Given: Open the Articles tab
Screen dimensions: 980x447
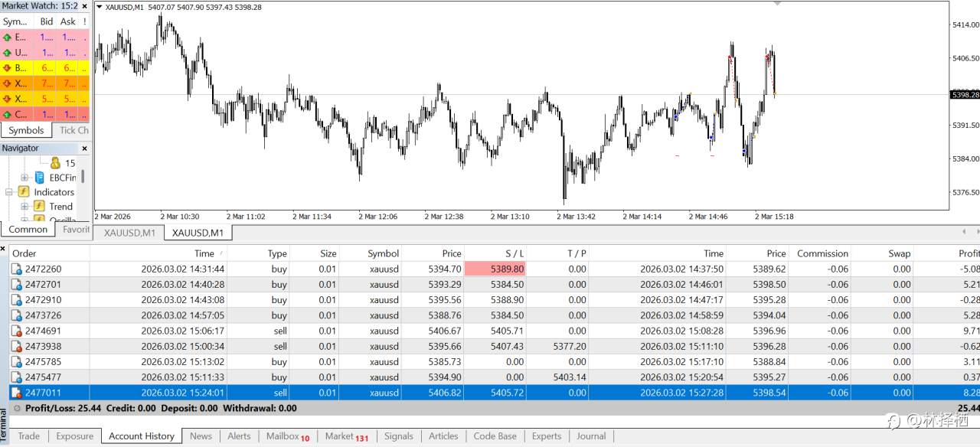Looking at the screenshot, I should [x=443, y=436].
